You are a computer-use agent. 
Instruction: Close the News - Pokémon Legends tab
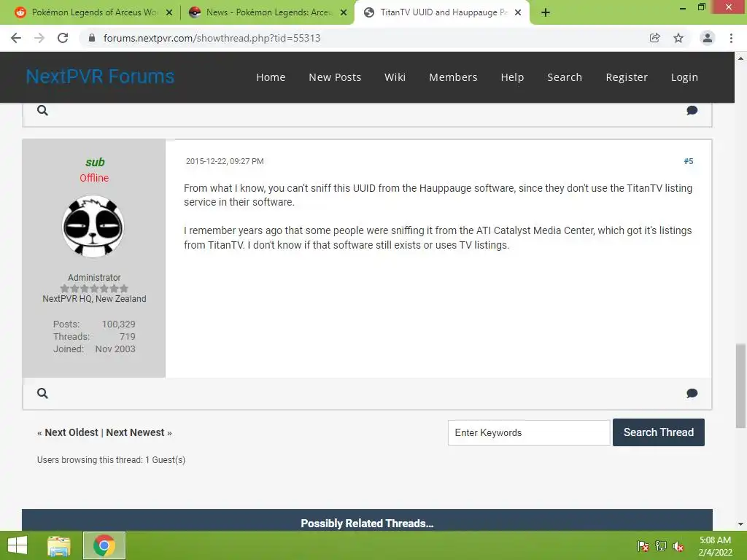[343, 12]
